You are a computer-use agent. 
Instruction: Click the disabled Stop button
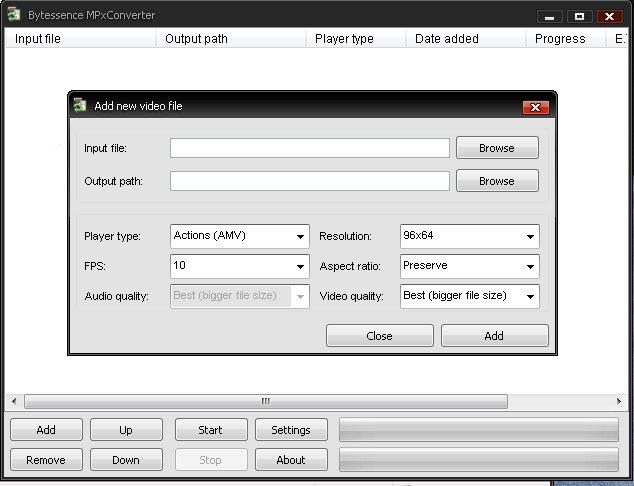(x=211, y=460)
